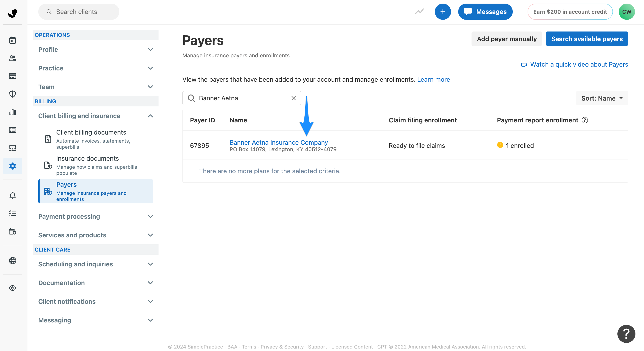The height and width of the screenshot is (351, 644).
Task: Open the Analytics bar chart icon
Action: 13,112
